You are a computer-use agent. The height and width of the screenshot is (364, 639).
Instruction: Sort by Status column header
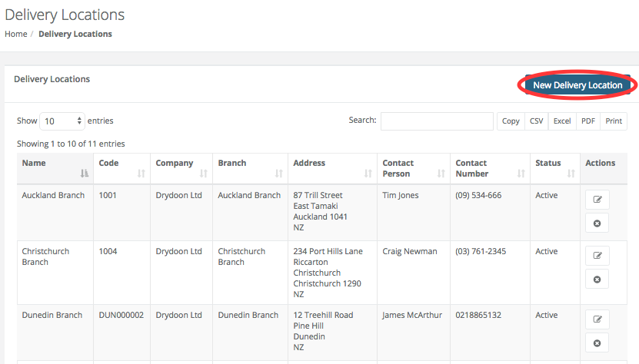point(548,163)
